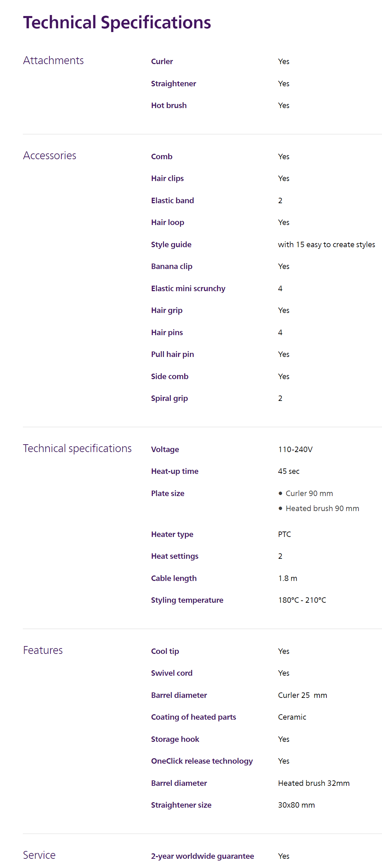Click the Styling temperature label
This screenshot has height=868, width=382.
pos(187,600)
